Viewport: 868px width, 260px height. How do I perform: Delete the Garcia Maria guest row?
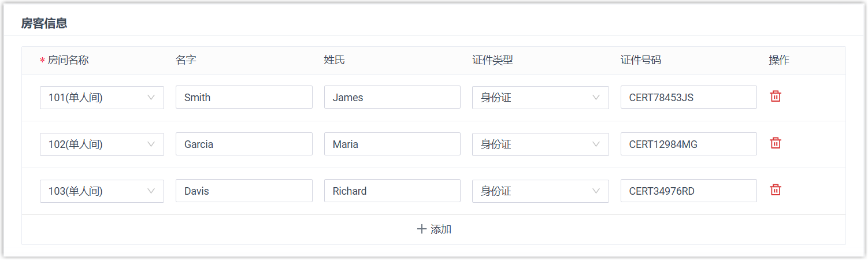[x=776, y=143]
